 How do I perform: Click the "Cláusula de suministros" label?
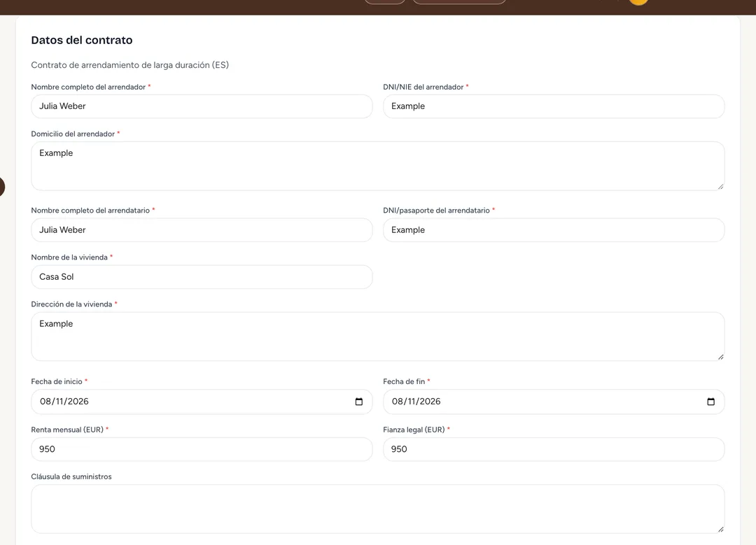pyautogui.click(x=71, y=476)
